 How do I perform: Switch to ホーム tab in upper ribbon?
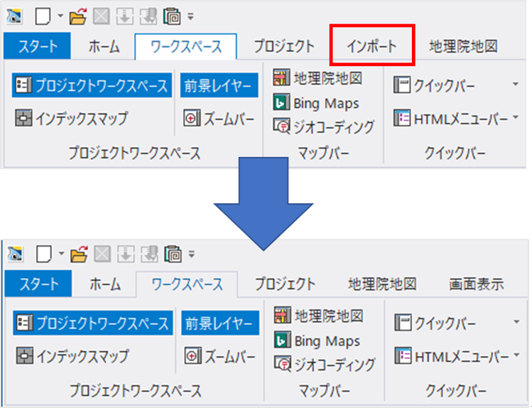point(104,46)
